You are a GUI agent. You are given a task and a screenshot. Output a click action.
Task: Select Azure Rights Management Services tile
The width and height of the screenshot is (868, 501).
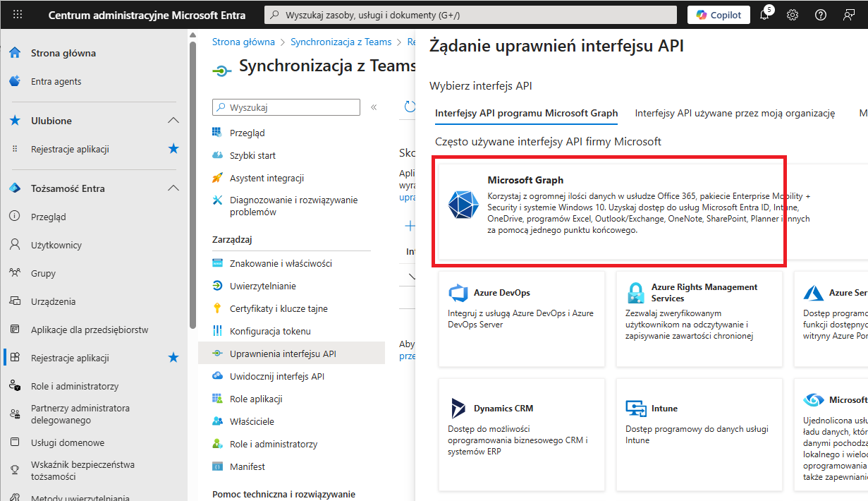pyautogui.click(x=699, y=318)
